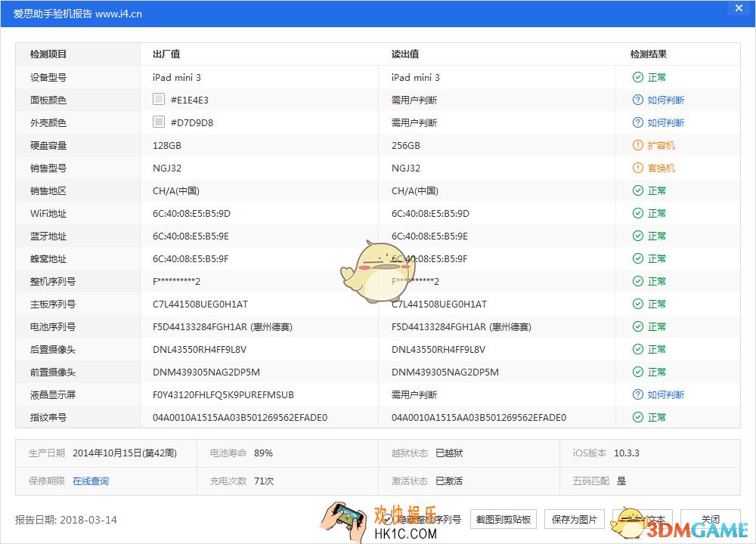The height and width of the screenshot is (544, 756).
Task: Click factory WiFi address 6C:40:08:E5:B5:9D
Action: click(x=191, y=214)
